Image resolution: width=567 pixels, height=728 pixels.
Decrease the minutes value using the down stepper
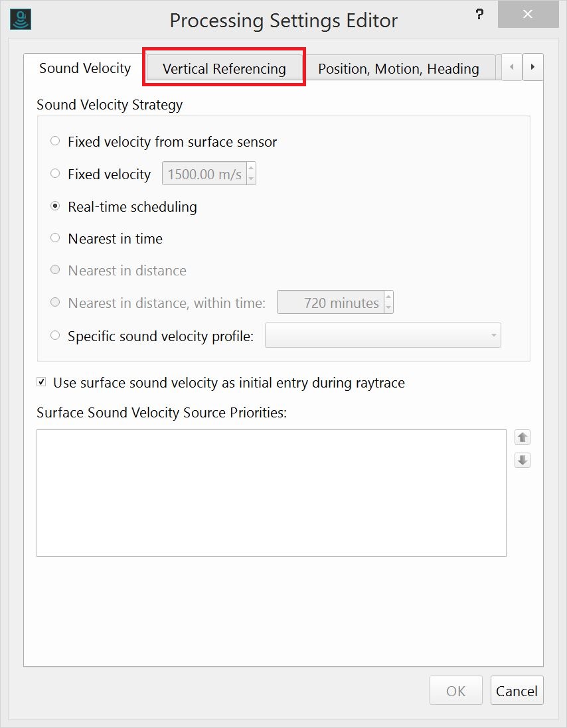coord(389,306)
